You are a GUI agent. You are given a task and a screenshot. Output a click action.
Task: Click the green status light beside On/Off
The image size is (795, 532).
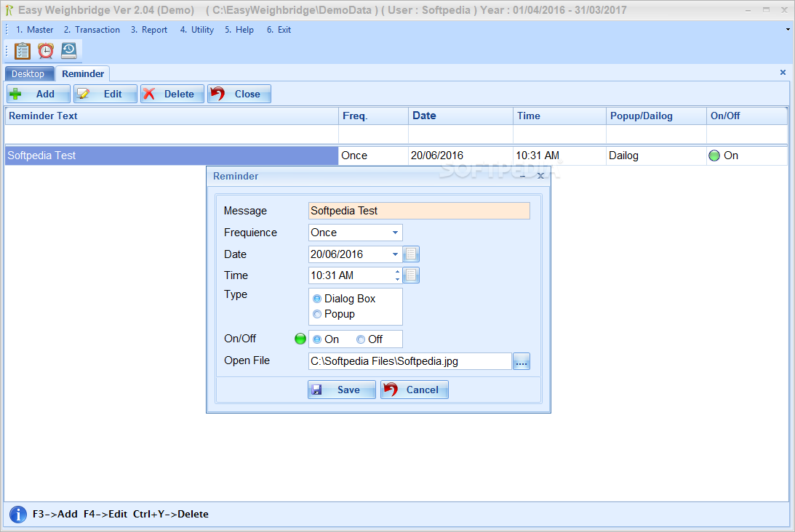300,339
